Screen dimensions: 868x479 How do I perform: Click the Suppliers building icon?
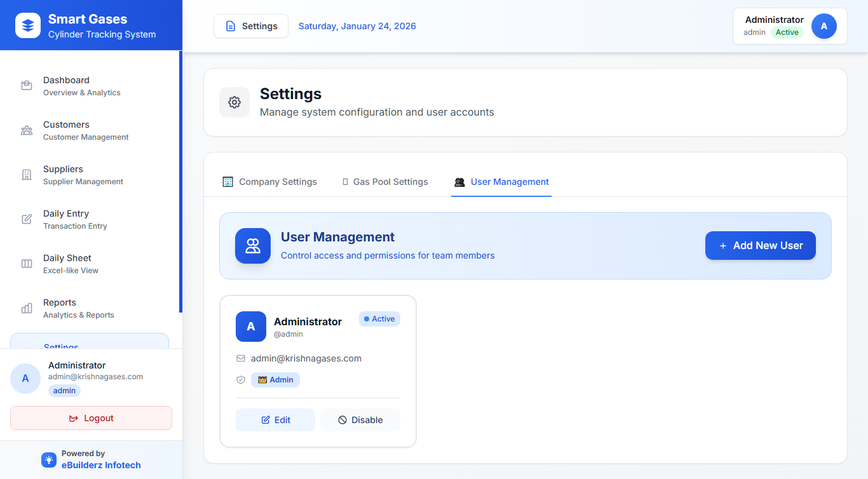click(x=27, y=175)
